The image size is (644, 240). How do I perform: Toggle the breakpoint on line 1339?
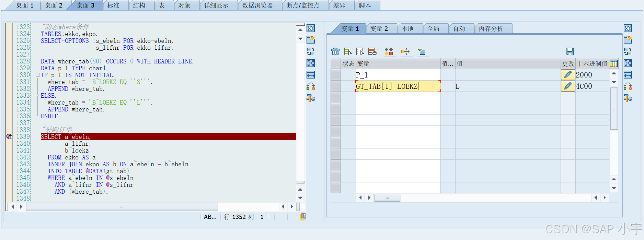point(9,136)
